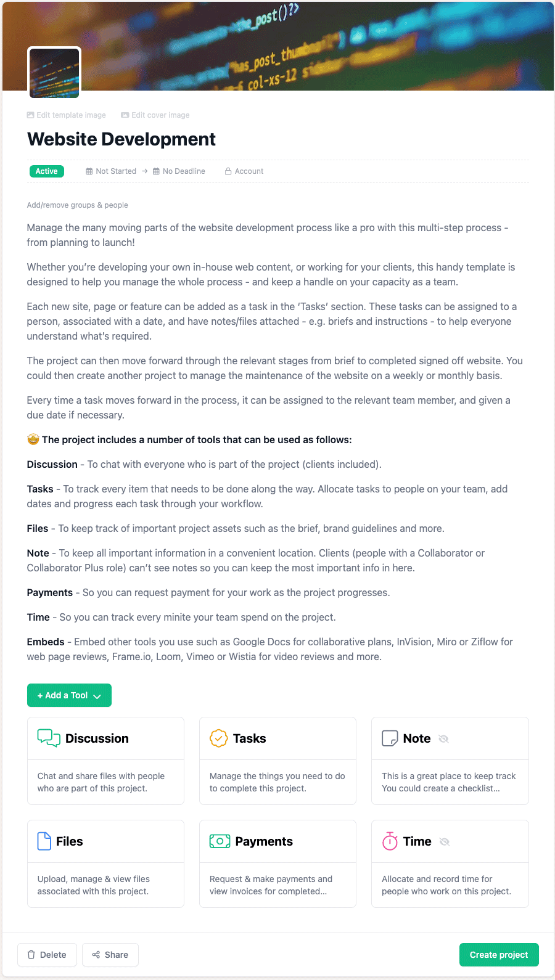The width and height of the screenshot is (555, 980).
Task: Click the Edit template image picture icon
Action: point(30,115)
